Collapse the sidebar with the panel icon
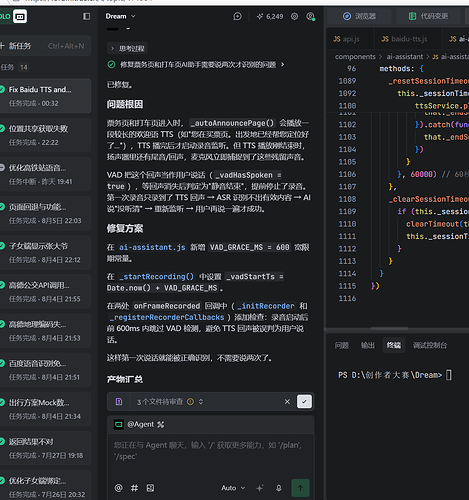Screen dimensions: 469x500 [87, 16]
